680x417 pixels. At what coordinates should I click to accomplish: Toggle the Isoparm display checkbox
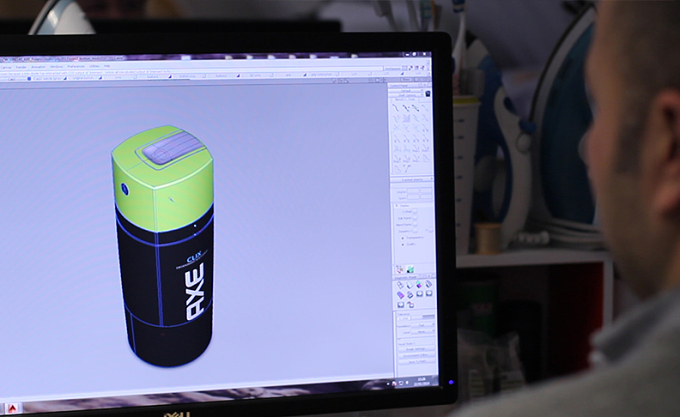[x=415, y=231]
